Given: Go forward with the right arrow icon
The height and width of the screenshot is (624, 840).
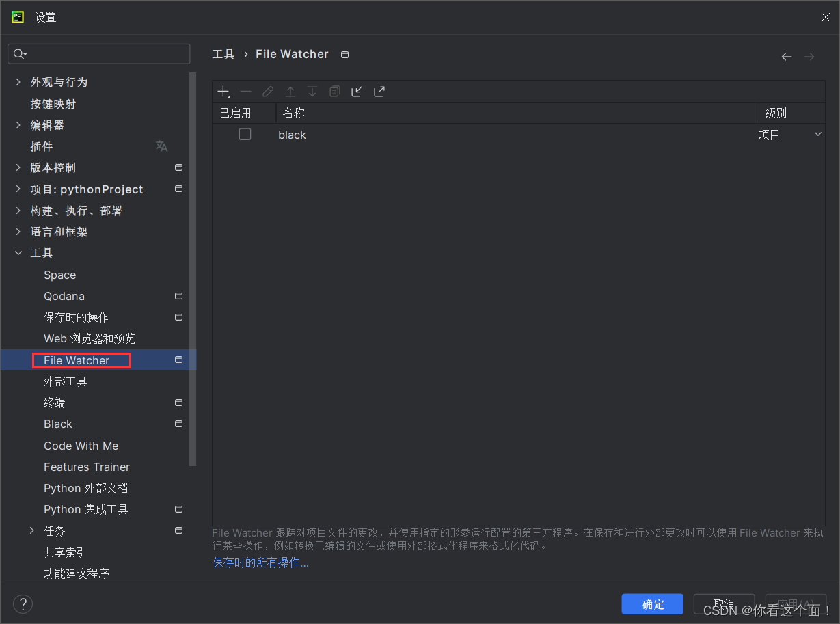Looking at the screenshot, I should pos(809,57).
